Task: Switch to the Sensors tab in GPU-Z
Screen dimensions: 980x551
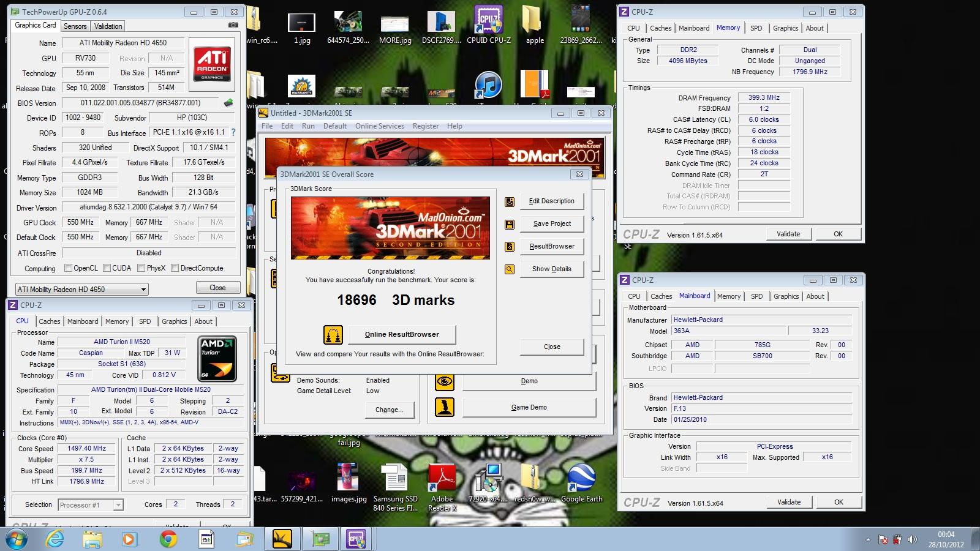Action: pos(75,26)
